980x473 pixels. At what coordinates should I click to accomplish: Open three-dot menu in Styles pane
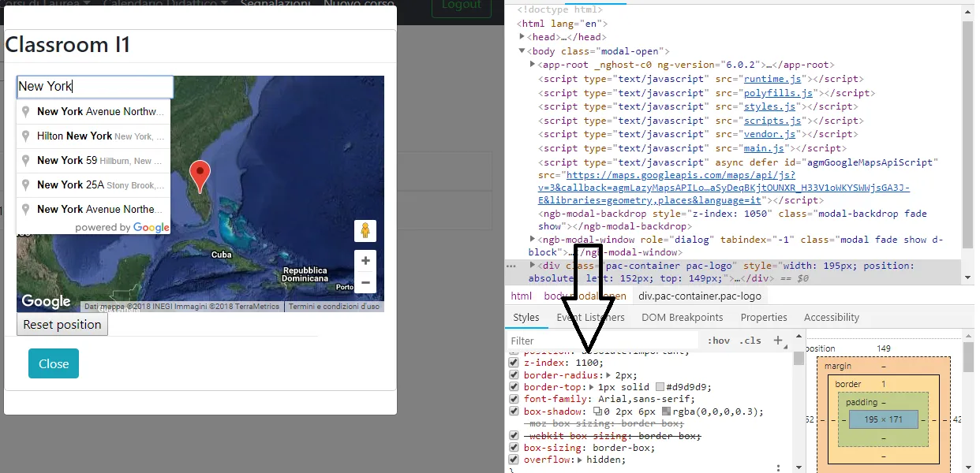click(778, 467)
